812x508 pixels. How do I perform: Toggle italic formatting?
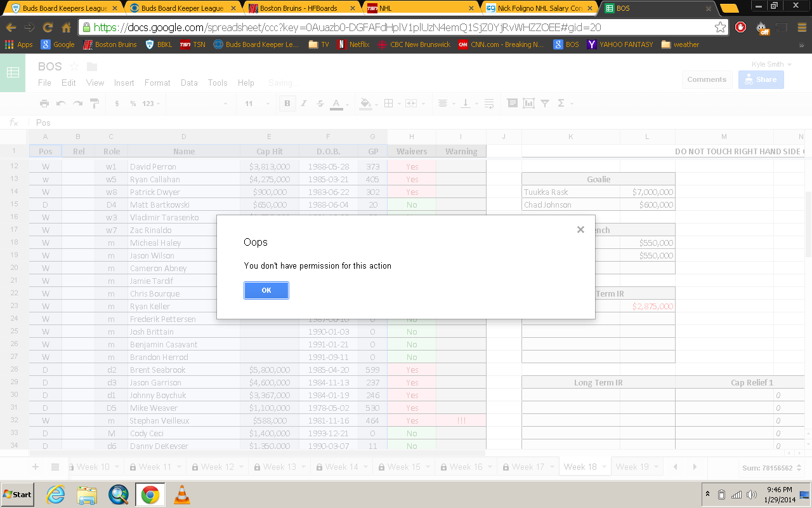point(304,104)
